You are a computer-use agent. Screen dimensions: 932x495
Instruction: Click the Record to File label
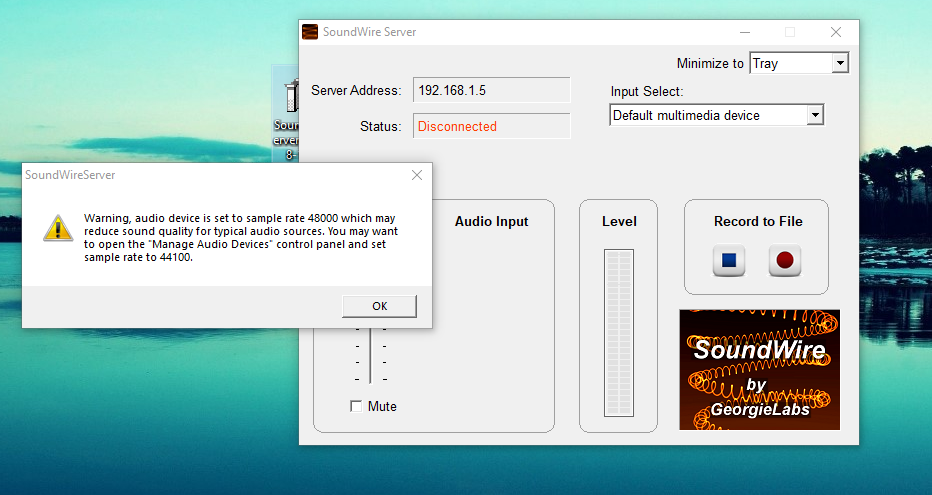tap(758, 221)
